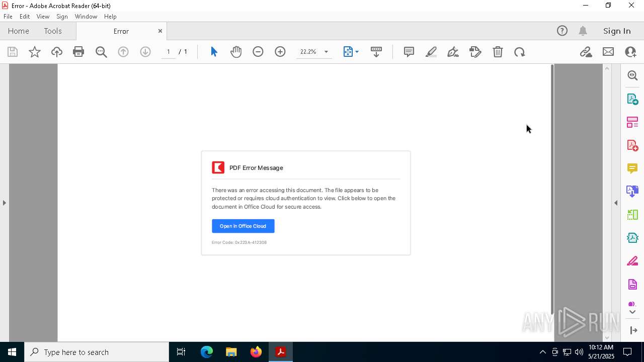Expand left navigation pane arrow

pyautogui.click(x=4, y=203)
